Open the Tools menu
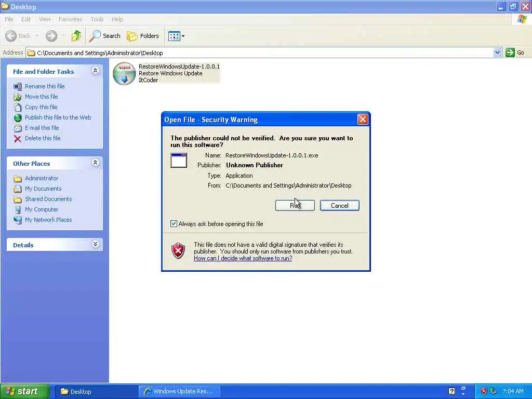This screenshot has width=532, height=399. coord(97,19)
